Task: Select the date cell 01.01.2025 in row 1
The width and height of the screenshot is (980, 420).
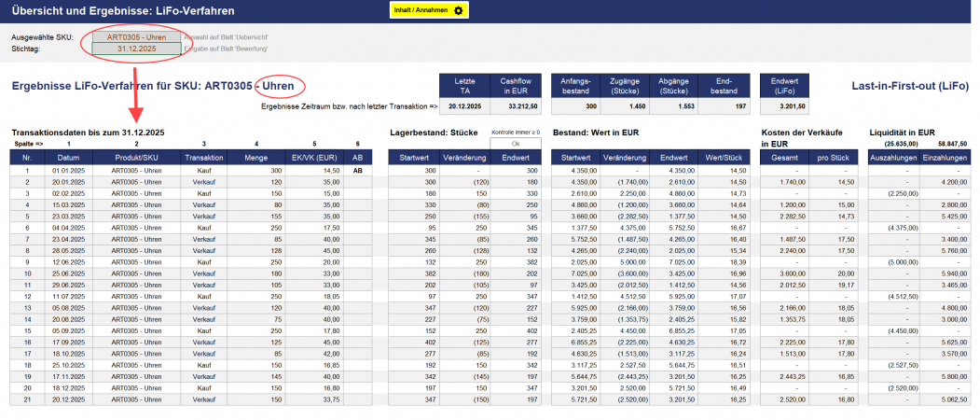Action: [69, 171]
